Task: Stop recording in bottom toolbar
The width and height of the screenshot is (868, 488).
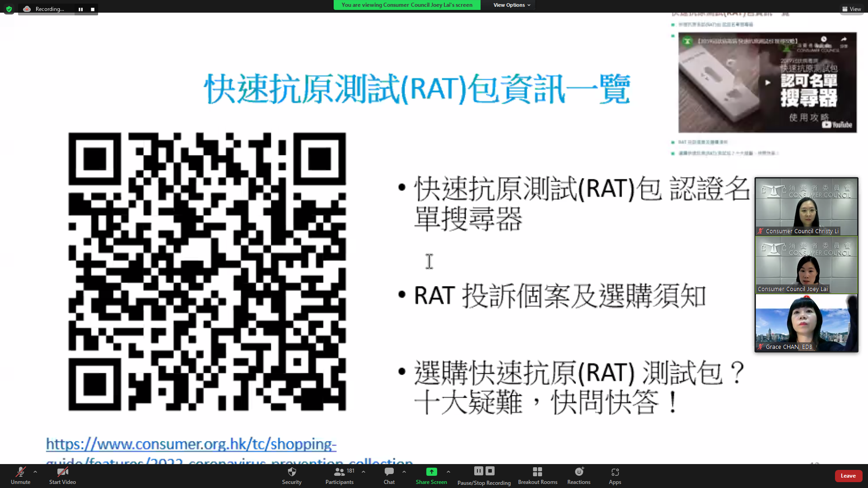Action: point(490,471)
